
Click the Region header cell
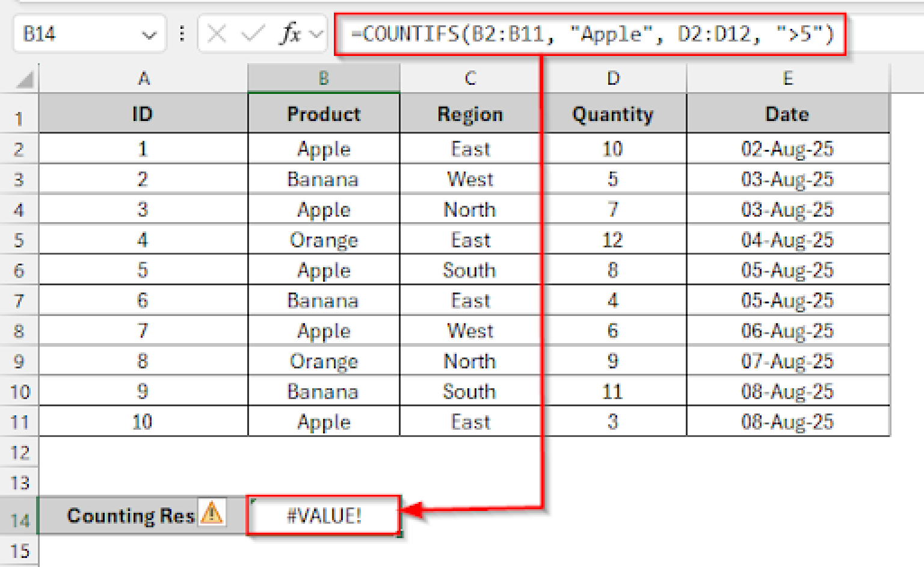click(470, 114)
